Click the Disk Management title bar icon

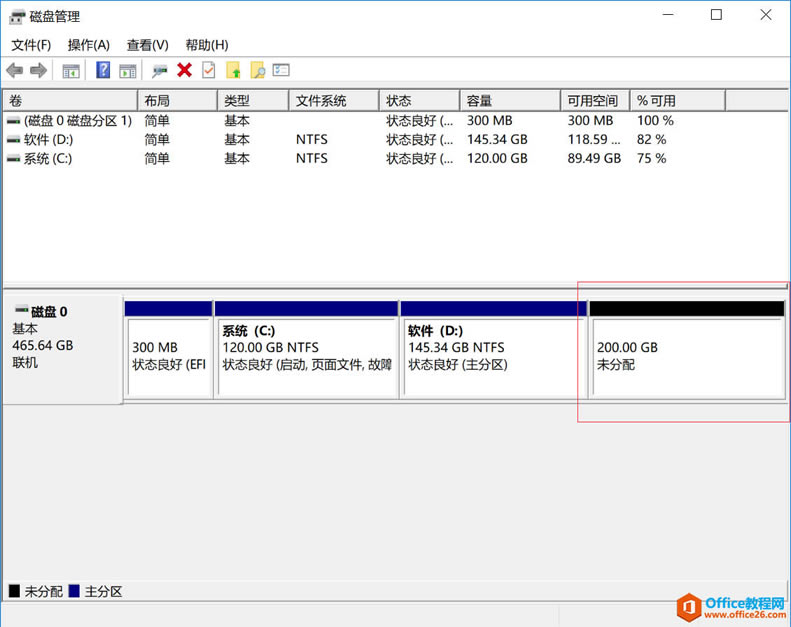[17, 17]
